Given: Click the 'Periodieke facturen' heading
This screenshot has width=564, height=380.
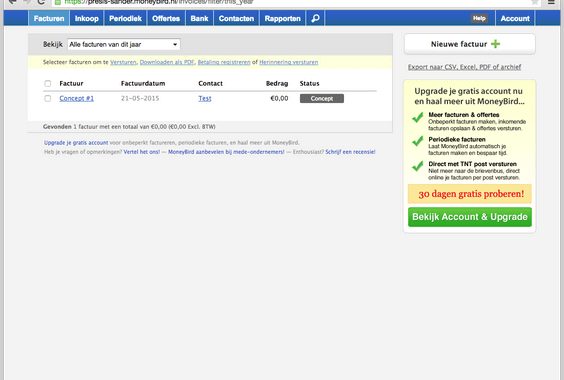Looking at the screenshot, I should 457,139.
